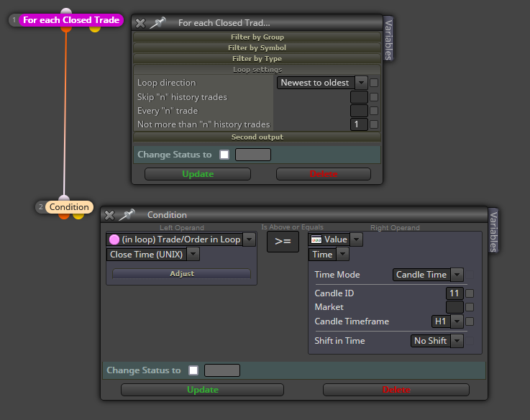
Task: Click Delete in For each Closed Trade panel
Action: pos(324,174)
